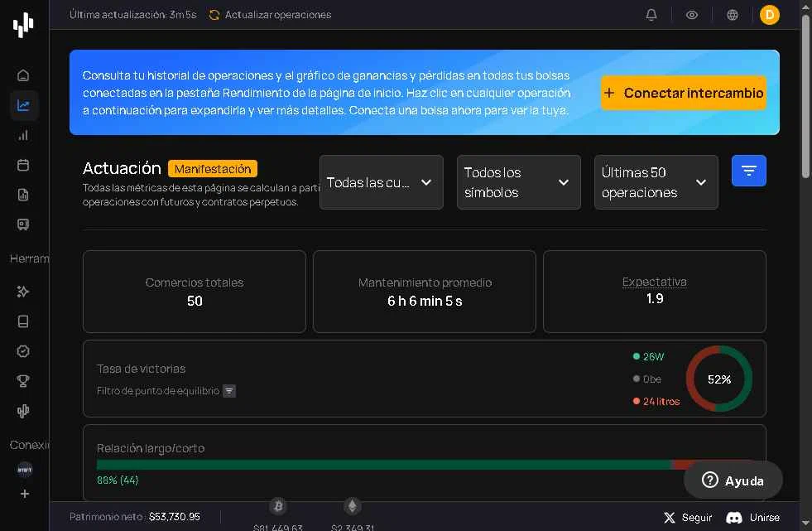Open the monitor/screen sidebar icon

coord(23,224)
